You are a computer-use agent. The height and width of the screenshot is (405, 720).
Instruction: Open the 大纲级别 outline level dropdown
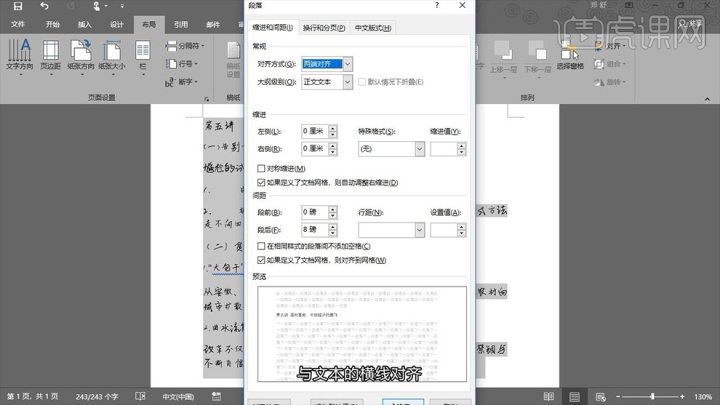point(348,82)
